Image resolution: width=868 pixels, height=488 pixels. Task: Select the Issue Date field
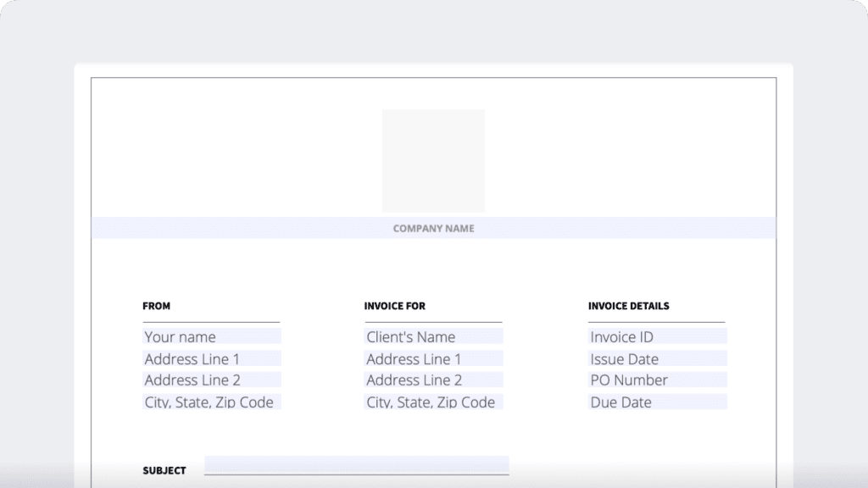[657, 358]
